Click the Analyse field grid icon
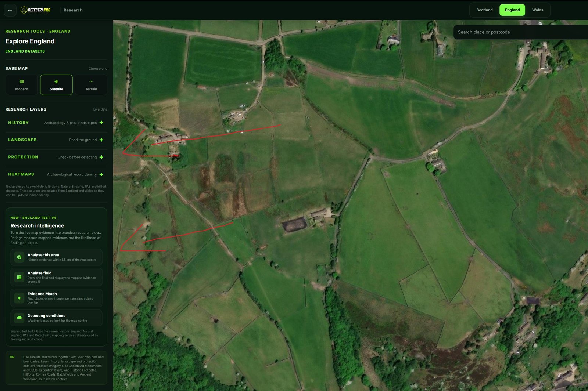The width and height of the screenshot is (588, 391). click(x=19, y=277)
